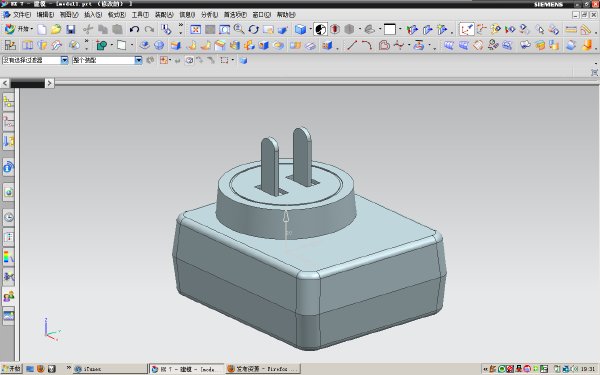Click the Save file icon
Screen dimensions: 600x375
pyautogui.click(x=71, y=29)
